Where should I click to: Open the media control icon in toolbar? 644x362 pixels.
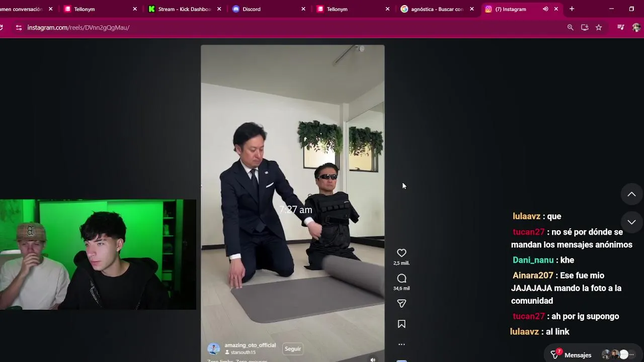[620, 28]
